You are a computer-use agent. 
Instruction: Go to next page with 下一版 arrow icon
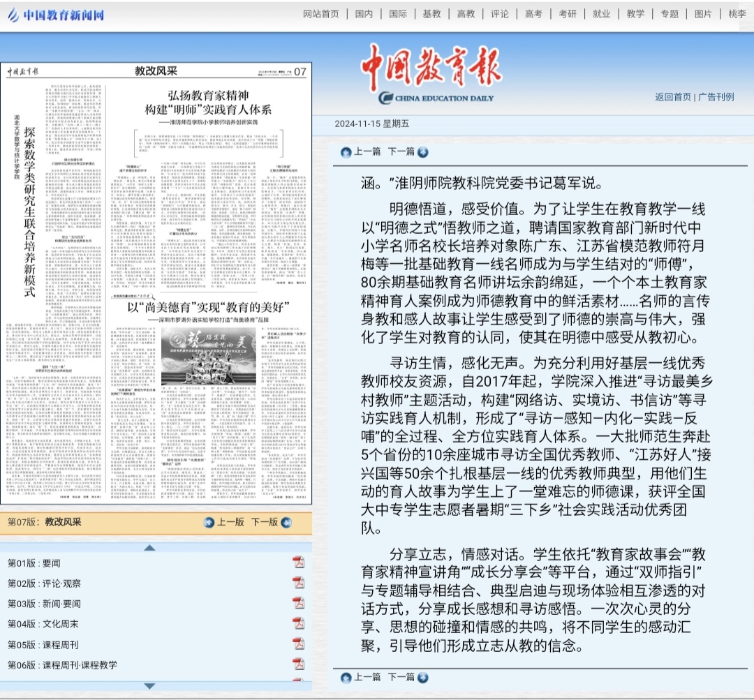pyautogui.click(x=286, y=522)
